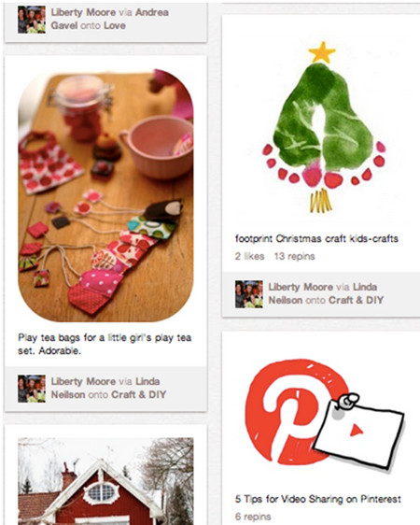Click the '5 Tips for Video Sharing on Pinterest' title
This screenshot has width=420, height=525.
click(x=318, y=499)
